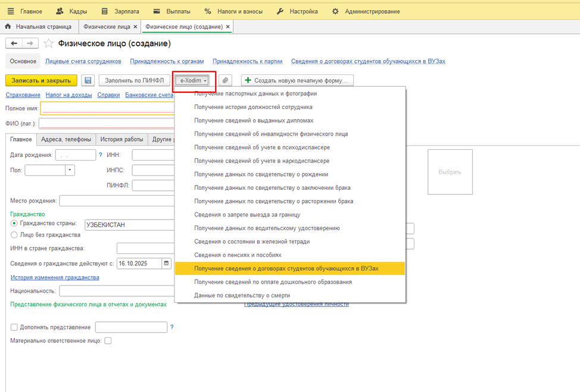580x392 pixels.
Task: Click the paperclip attachments icon
Action: [x=225, y=80]
